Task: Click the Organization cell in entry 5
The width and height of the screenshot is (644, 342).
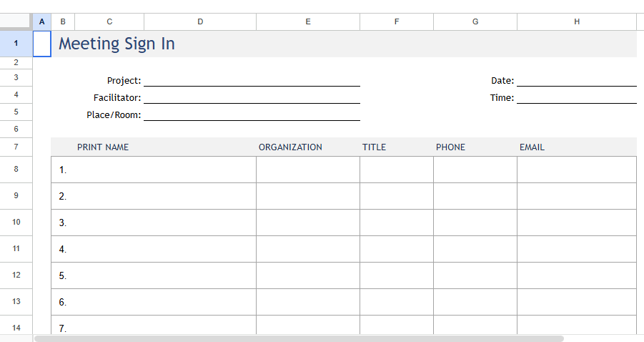Action: click(308, 275)
